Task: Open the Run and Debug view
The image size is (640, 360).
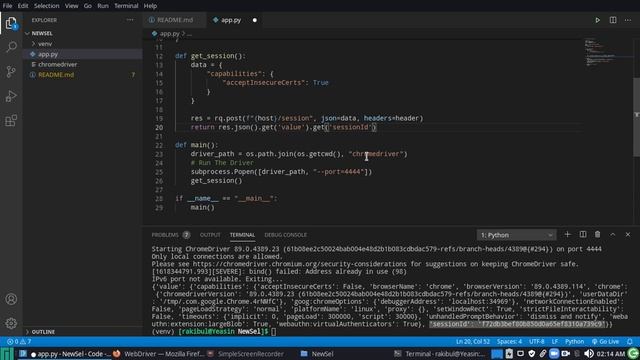Action: (11, 96)
